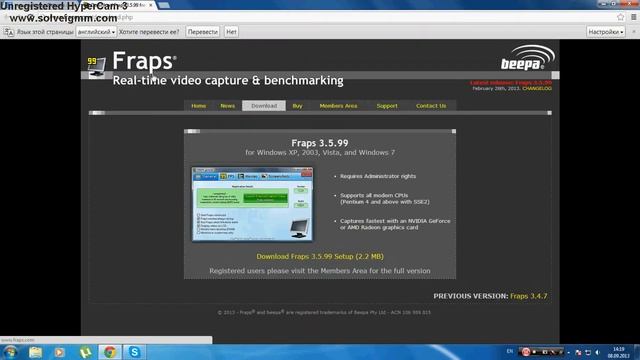Screen dimensions: 640x360
Task: Open the page language dropdown
Action: coord(96,32)
